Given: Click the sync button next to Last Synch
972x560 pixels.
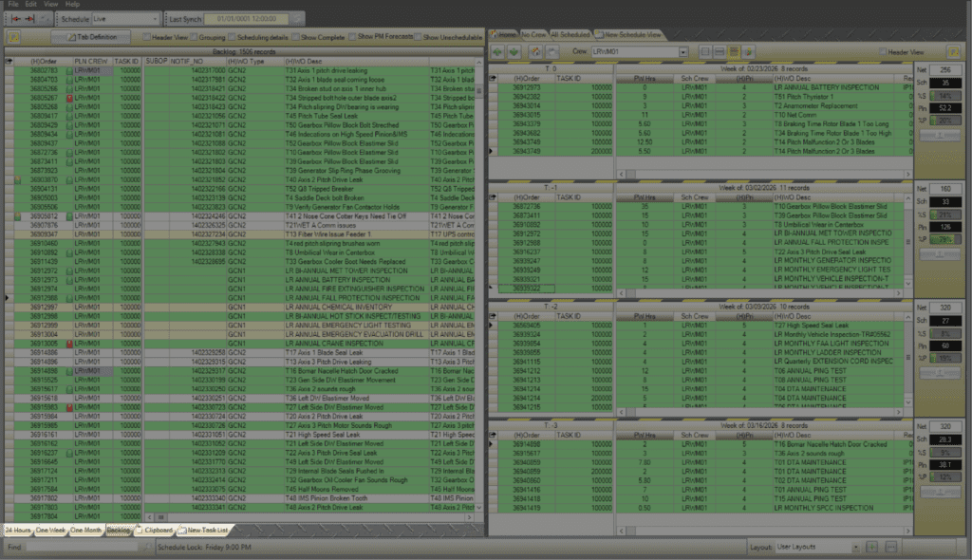Looking at the screenshot, I should (x=297, y=19).
